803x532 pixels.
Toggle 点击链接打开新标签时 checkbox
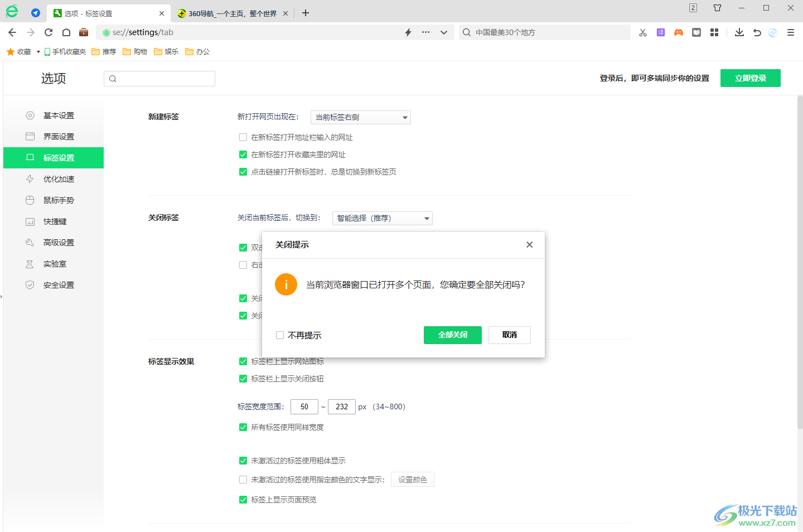(243, 172)
